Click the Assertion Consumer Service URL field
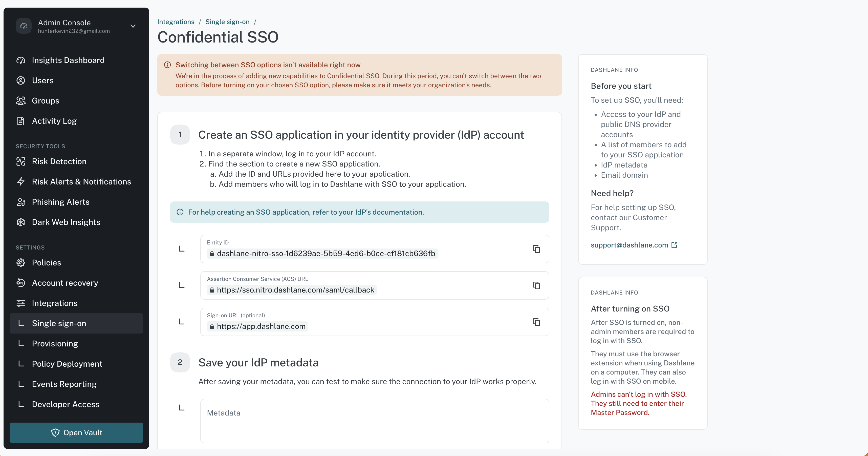This screenshot has height=456, width=868. click(x=374, y=285)
